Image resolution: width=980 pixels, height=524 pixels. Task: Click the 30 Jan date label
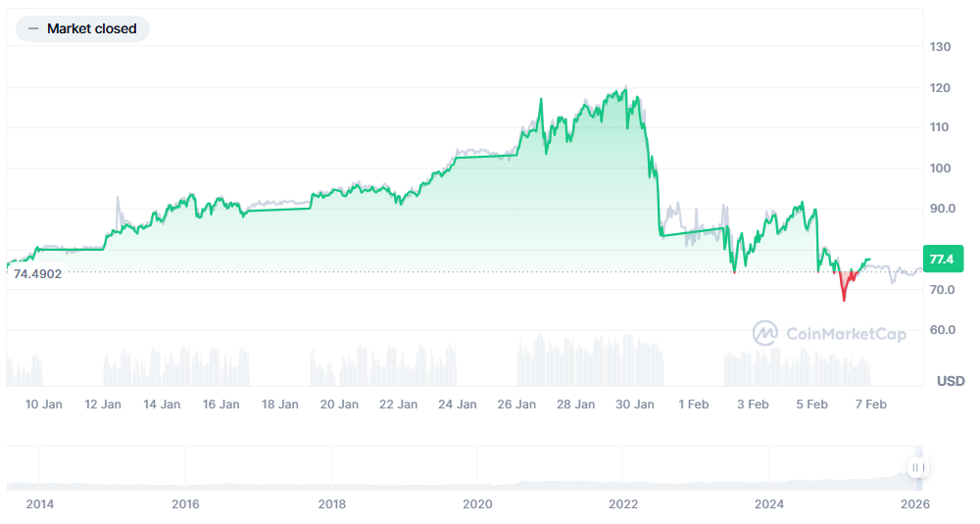[x=635, y=404]
